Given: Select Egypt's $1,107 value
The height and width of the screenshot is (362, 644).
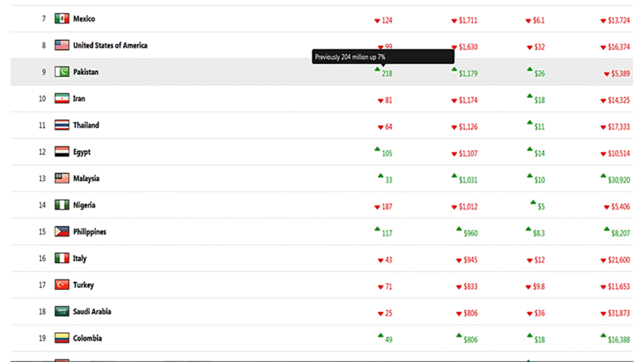Looking at the screenshot, I should (x=468, y=153).
